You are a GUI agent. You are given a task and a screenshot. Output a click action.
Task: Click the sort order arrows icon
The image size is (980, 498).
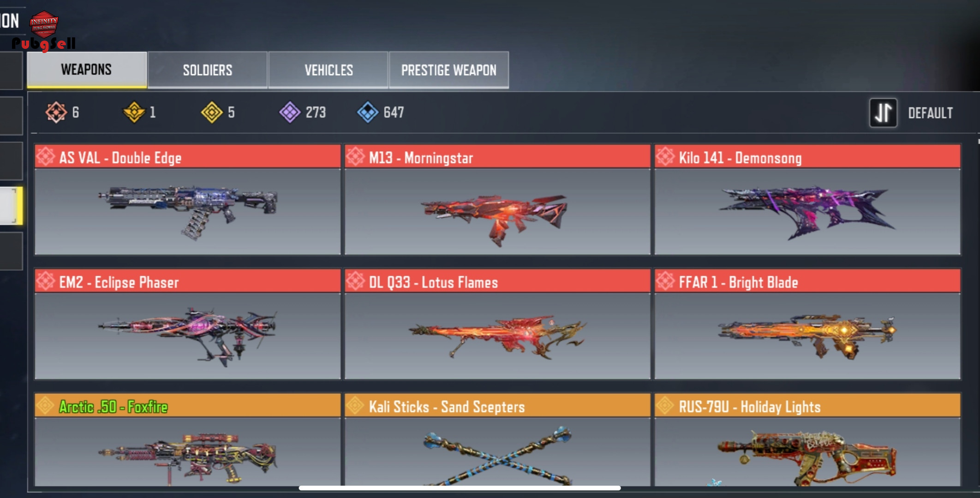coord(883,113)
